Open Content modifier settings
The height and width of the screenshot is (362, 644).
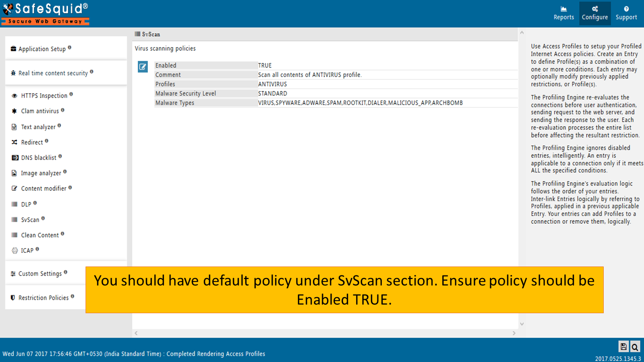tap(43, 189)
